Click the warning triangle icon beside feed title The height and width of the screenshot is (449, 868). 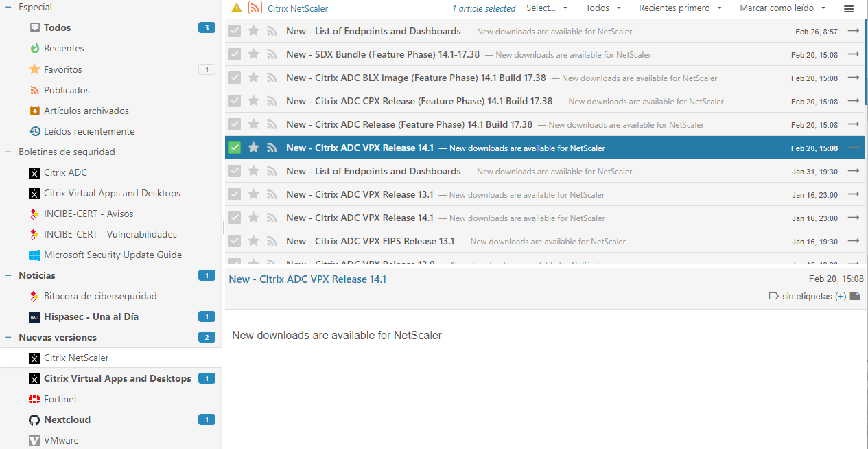tap(237, 8)
